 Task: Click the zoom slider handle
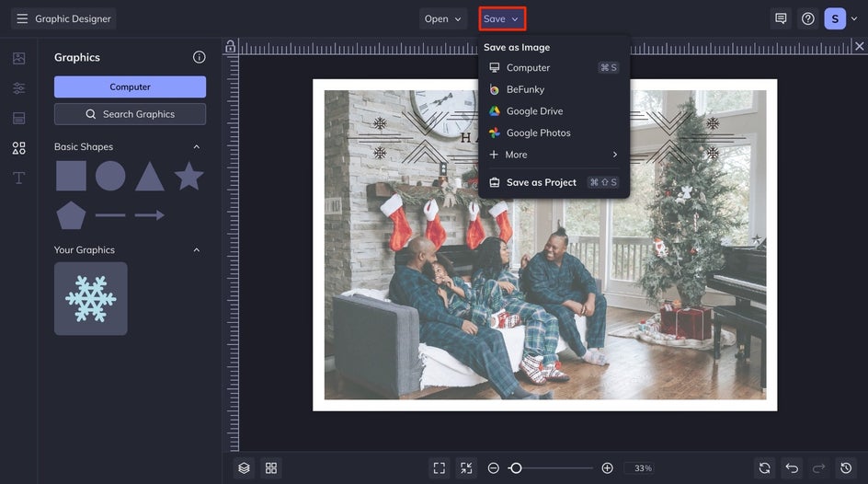point(515,468)
